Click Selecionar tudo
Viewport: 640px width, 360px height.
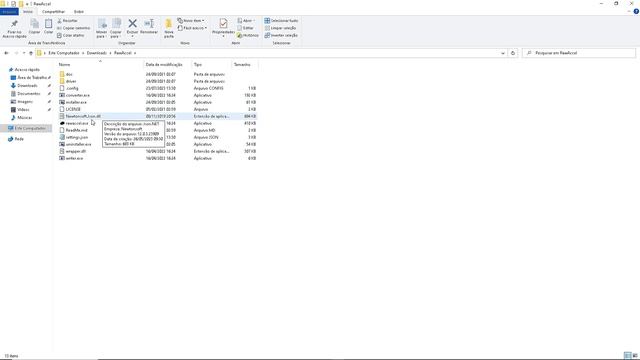coord(281,20)
